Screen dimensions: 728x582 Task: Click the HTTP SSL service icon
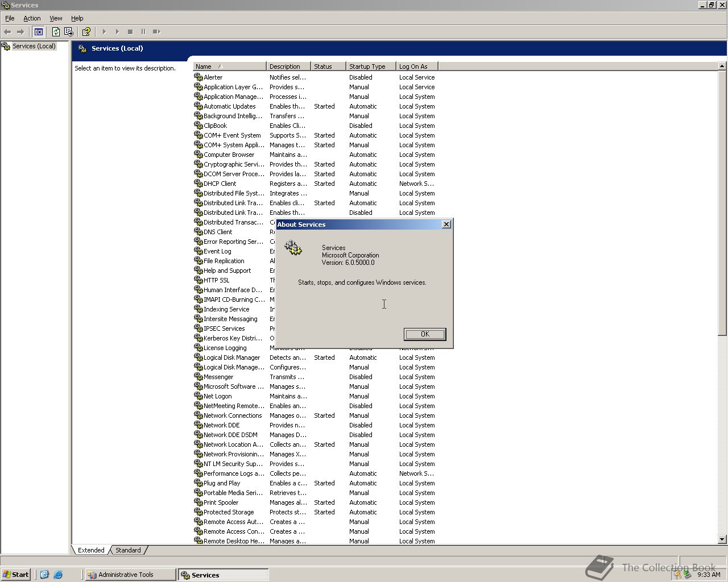(x=198, y=280)
